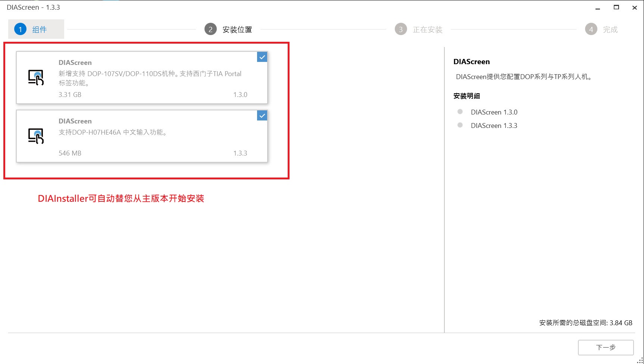
Task: Switch to the 安装位置 step
Action: click(237, 29)
